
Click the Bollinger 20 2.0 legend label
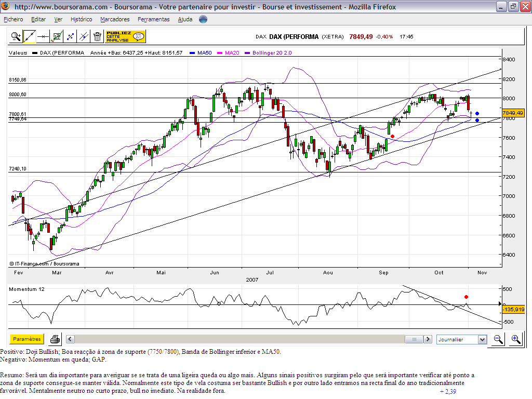[x=272, y=52]
